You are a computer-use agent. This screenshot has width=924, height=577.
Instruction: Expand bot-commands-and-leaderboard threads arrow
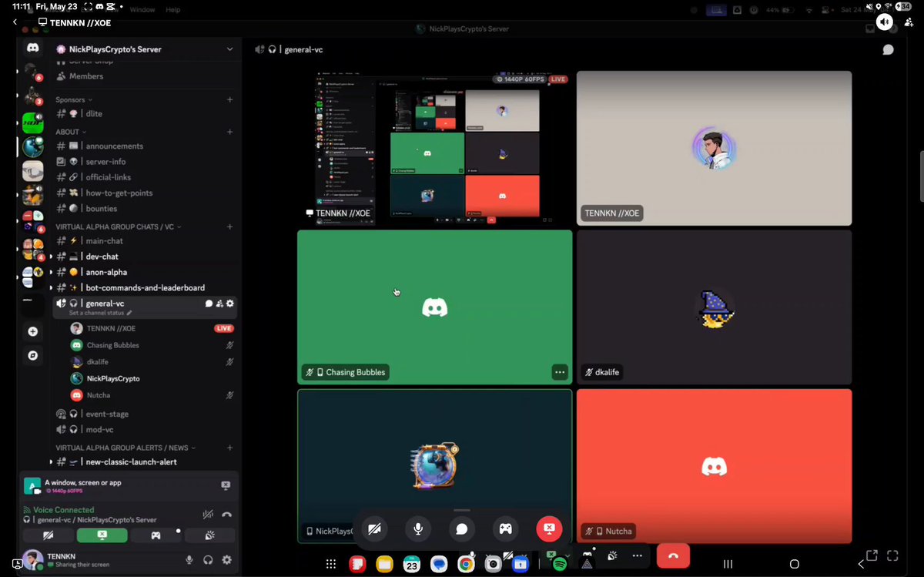pyautogui.click(x=52, y=288)
